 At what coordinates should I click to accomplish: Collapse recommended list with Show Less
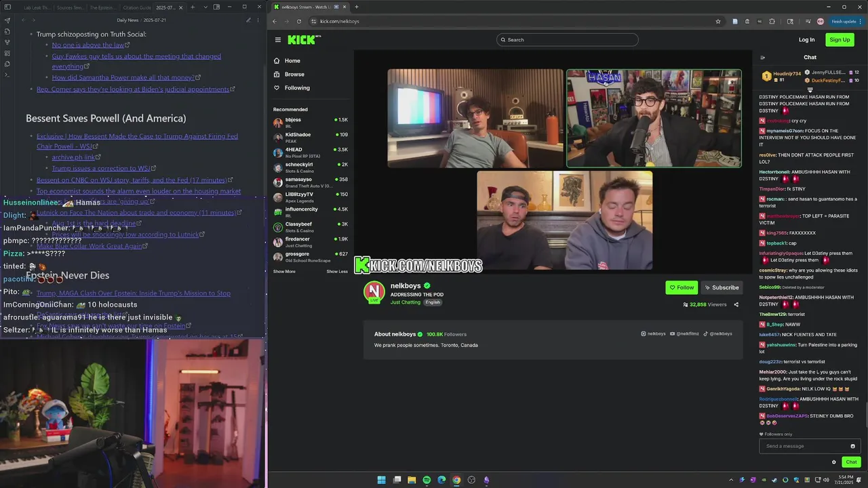point(337,271)
